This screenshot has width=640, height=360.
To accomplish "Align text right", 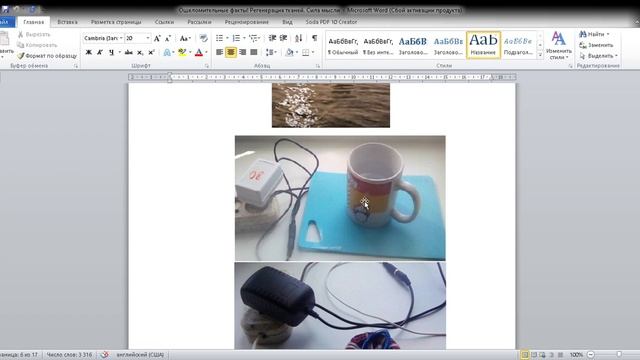I will pos(242,52).
